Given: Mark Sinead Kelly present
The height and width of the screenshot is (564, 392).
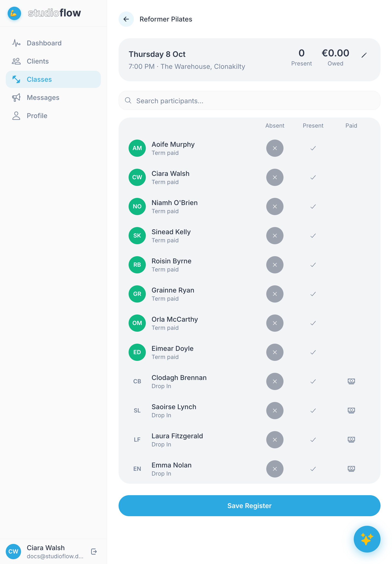Looking at the screenshot, I should click(x=313, y=235).
